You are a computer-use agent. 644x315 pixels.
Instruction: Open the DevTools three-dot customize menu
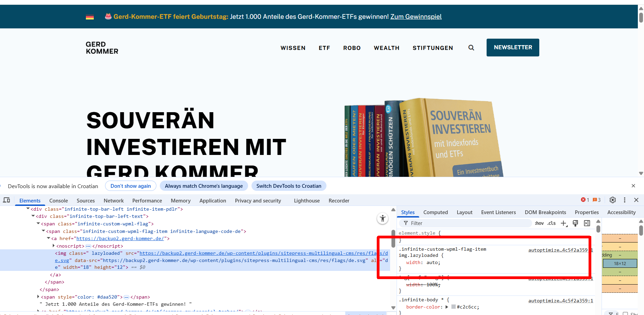coord(624,200)
